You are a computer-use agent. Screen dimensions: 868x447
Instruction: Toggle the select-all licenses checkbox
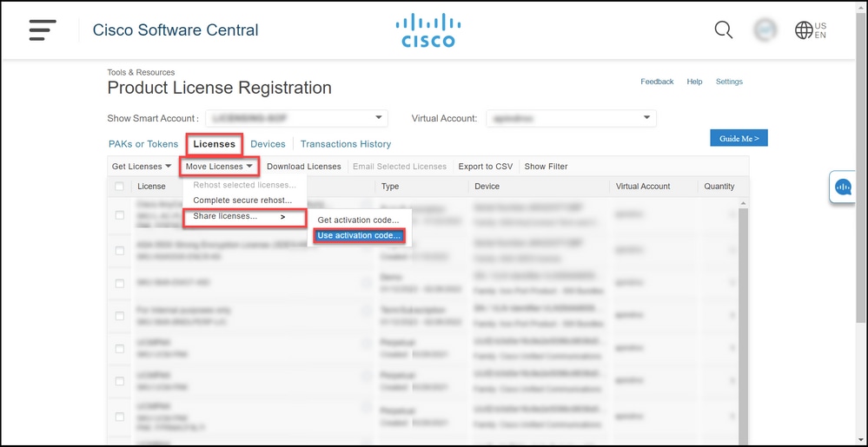point(120,187)
